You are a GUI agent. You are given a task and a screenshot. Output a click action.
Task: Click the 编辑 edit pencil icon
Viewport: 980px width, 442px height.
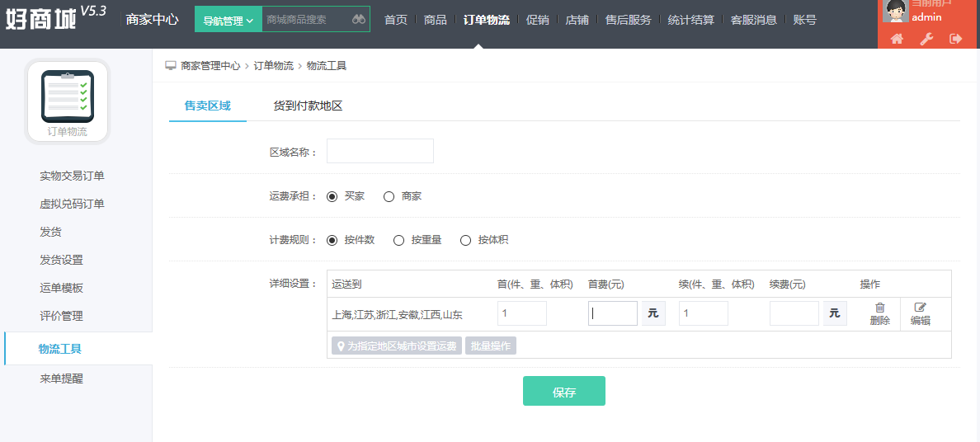(920, 307)
